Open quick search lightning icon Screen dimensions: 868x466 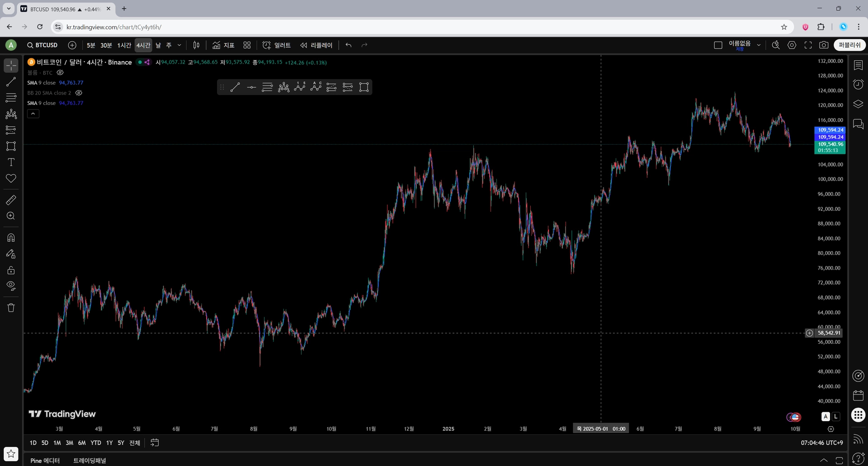776,45
